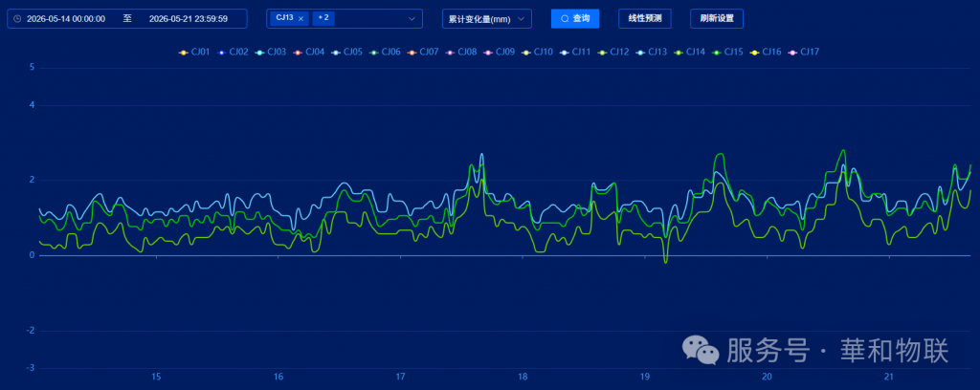Click the 至 separator in date range
Screen dimensions: 980x390
click(x=127, y=19)
